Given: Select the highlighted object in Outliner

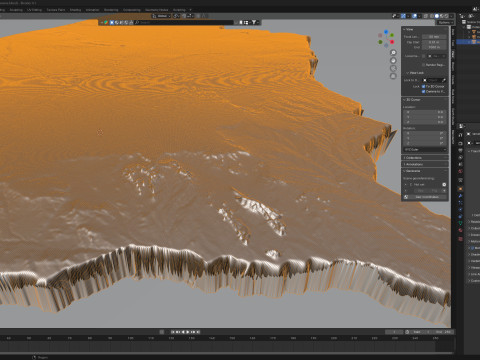Looking at the screenshot, I should [468, 42].
